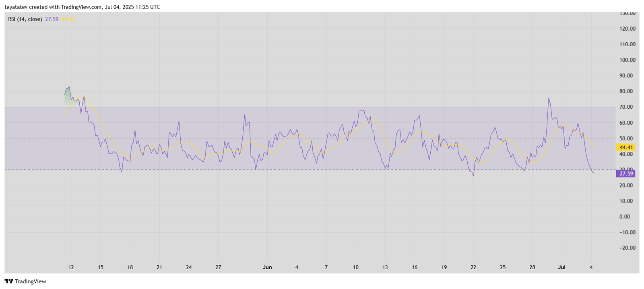The height and width of the screenshot is (289, 644).
Task: Click the 7 date label on time axis
Action: [x=326, y=267]
